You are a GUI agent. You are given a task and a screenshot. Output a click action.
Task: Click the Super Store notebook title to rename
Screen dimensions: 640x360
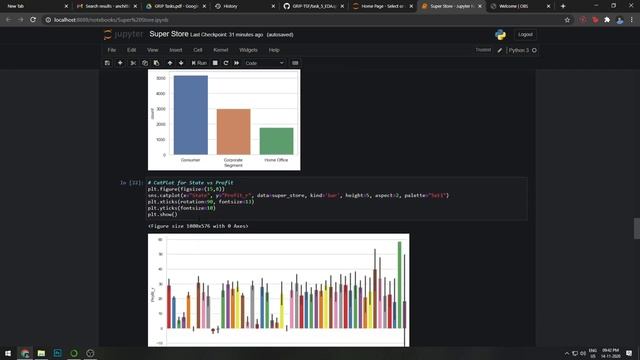(x=169, y=34)
